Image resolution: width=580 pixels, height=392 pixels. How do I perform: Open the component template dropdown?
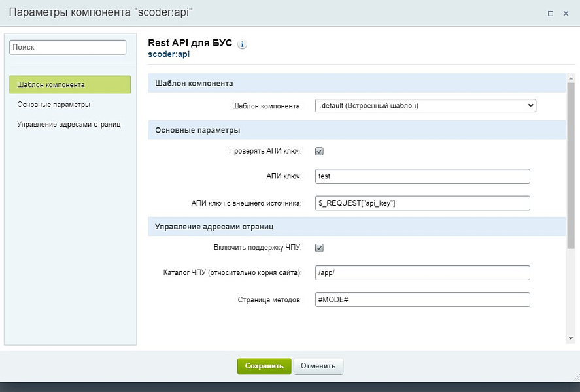[x=426, y=105]
